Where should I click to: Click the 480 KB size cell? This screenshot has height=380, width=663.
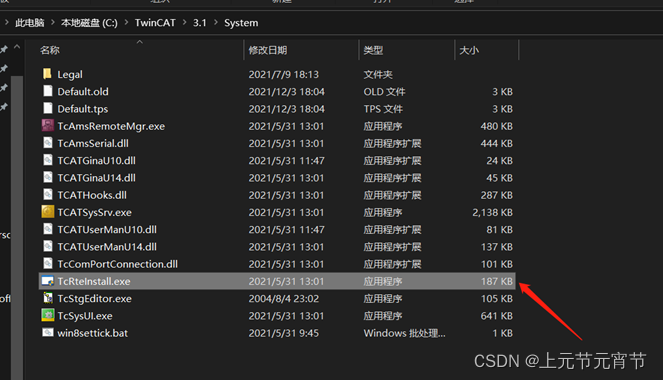click(496, 126)
